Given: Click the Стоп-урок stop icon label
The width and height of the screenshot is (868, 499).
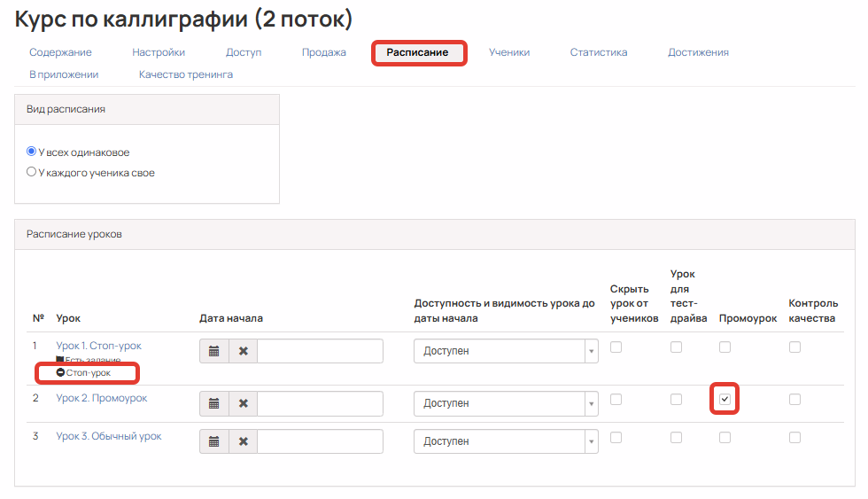Looking at the screenshot, I should pyautogui.click(x=83, y=373).
